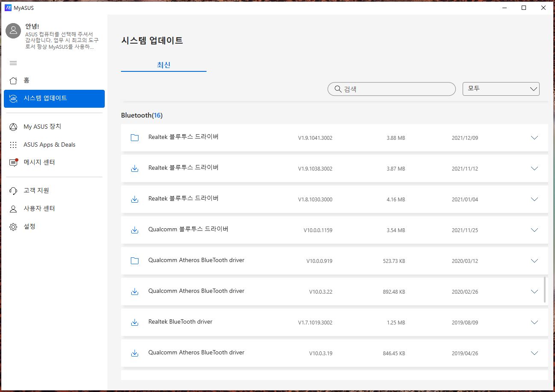The image size is (555, 392).
Task: Click the user profile avatar icon
Action: (14, 30)
